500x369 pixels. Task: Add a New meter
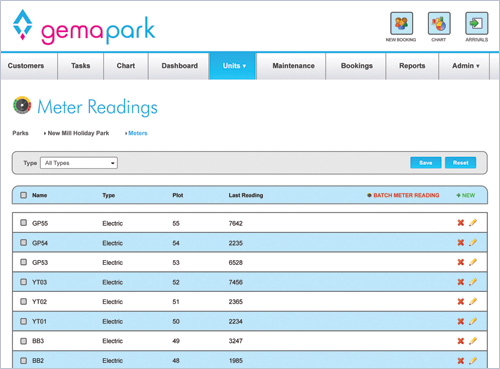(466, 195)
